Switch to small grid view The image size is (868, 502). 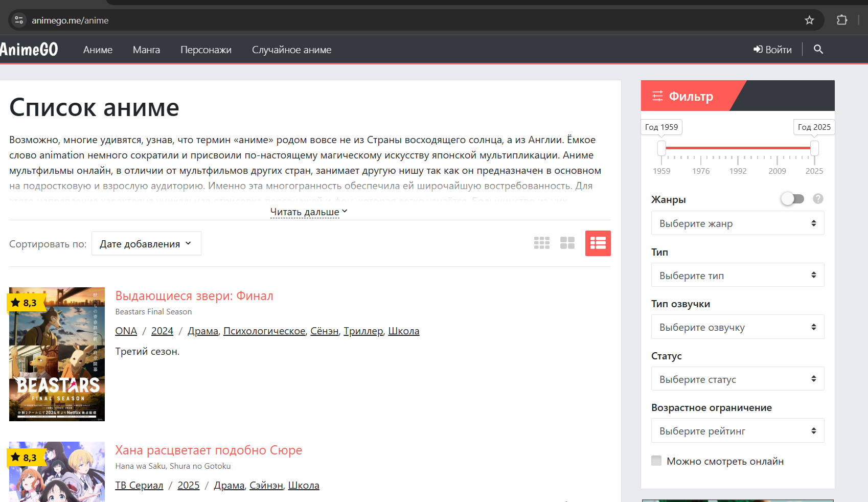pyautogui.click(x=542, y=243)
